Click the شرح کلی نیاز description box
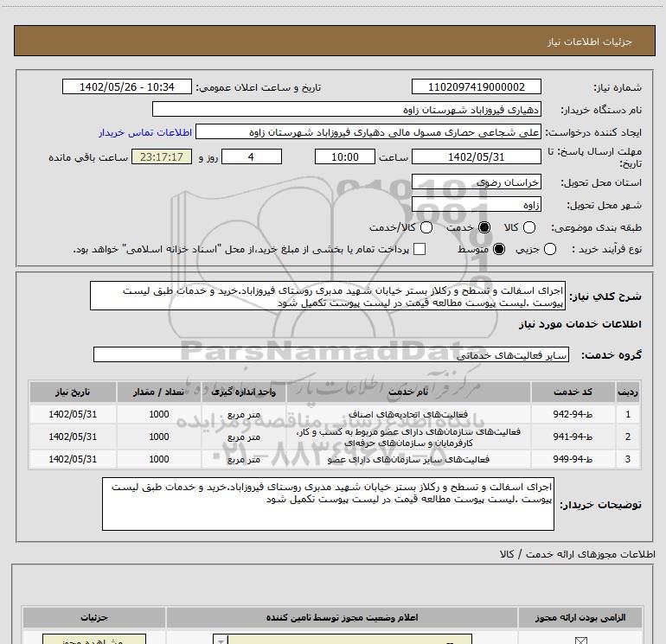The height and width of the screenshot is (644, 666). [328, 296]
